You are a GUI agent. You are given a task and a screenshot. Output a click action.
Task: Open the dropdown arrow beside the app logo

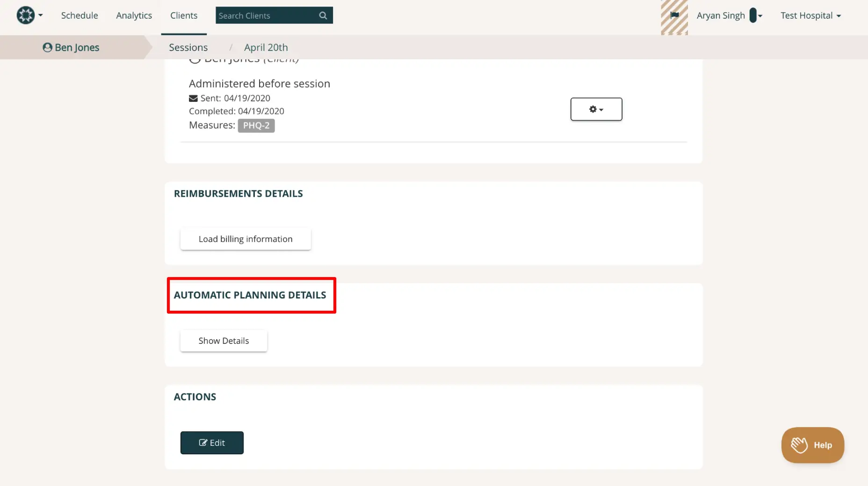click(x=40, y=15)
